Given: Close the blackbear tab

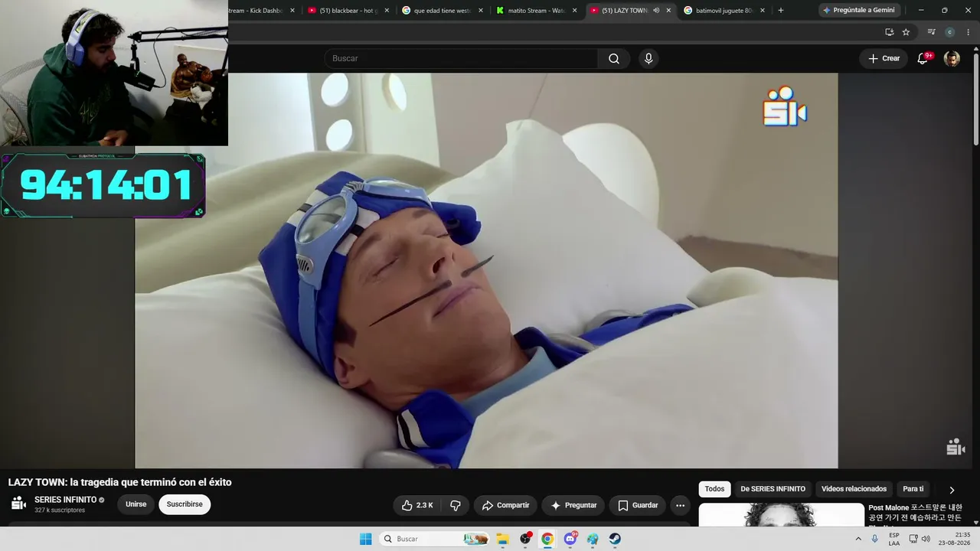Looking at the screenshot, I should [x=387, y=11].
